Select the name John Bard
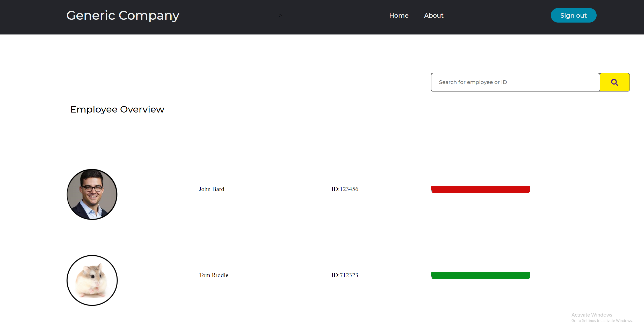Image resolution: width=644 pixels, height=322 pixels. [211, 189]
